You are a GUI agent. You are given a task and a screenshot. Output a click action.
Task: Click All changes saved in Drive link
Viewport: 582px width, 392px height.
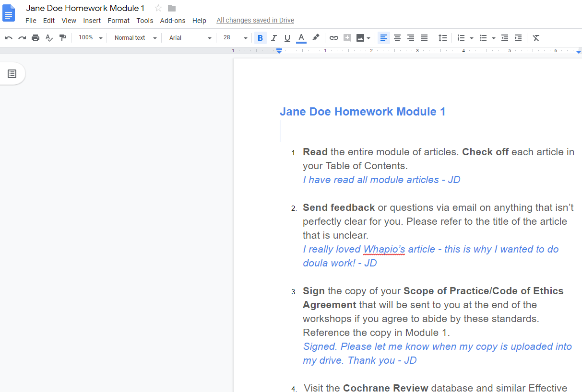[x=255, y=21]
